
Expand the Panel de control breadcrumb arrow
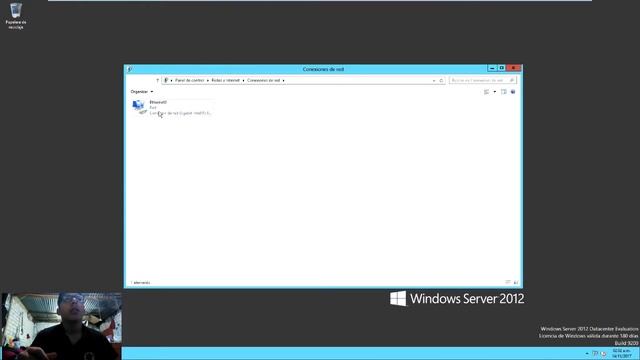[x=208, y=80]
